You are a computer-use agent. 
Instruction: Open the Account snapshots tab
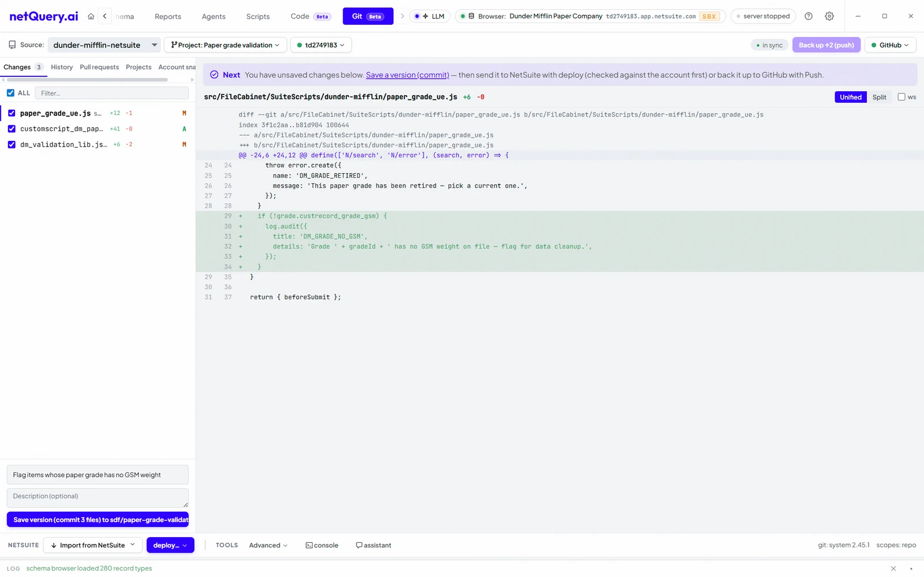click(x=177, y=67)
